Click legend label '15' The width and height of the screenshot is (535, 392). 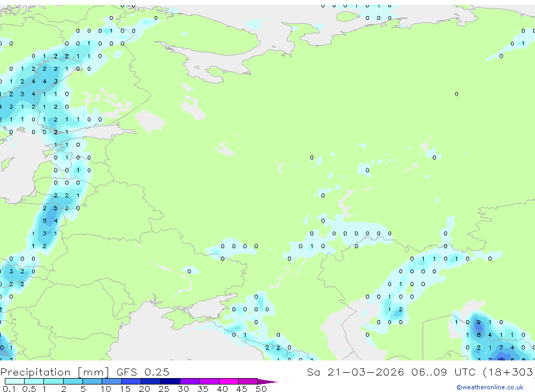(125, 389)
